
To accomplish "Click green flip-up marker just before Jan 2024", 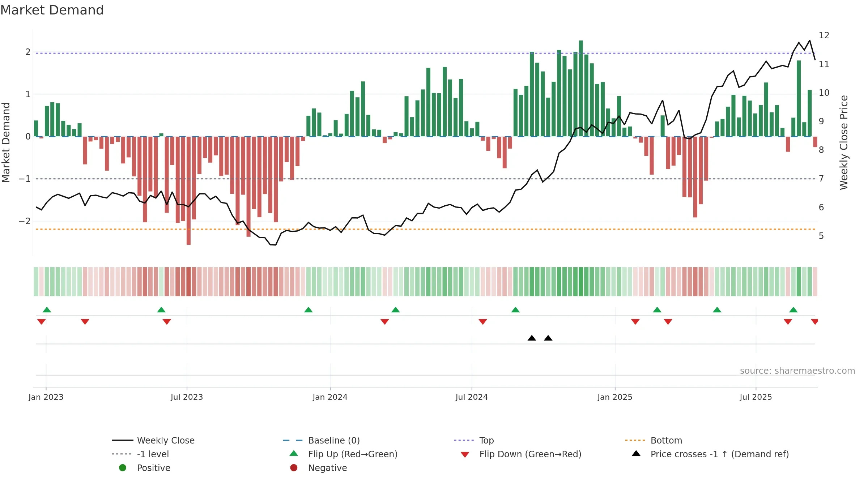I will [309, 310].
